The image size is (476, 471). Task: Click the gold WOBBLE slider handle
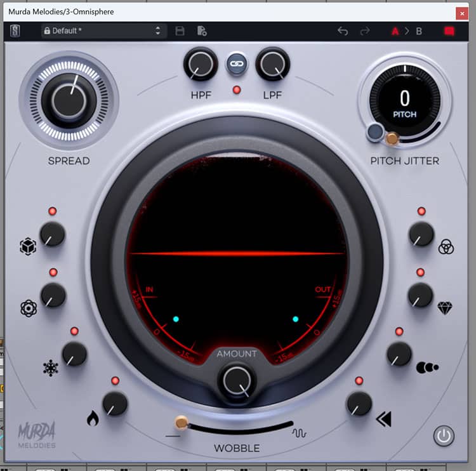click(x=182, y=422)
